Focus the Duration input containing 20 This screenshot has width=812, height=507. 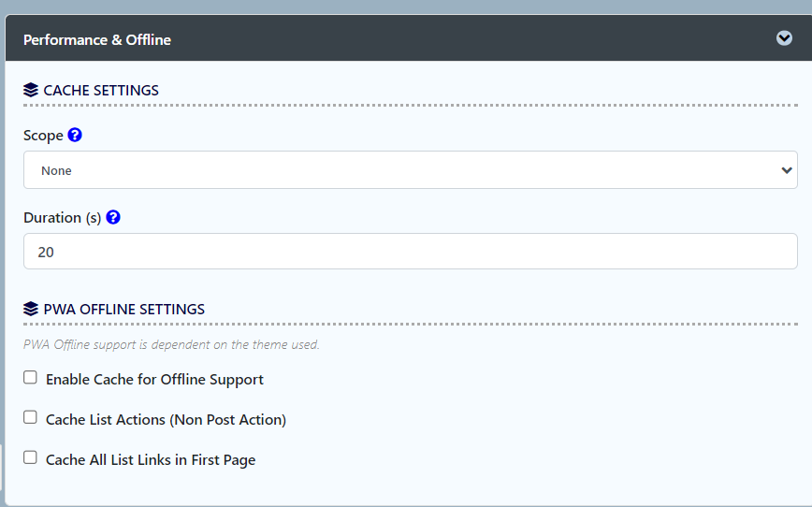[410, 252]
